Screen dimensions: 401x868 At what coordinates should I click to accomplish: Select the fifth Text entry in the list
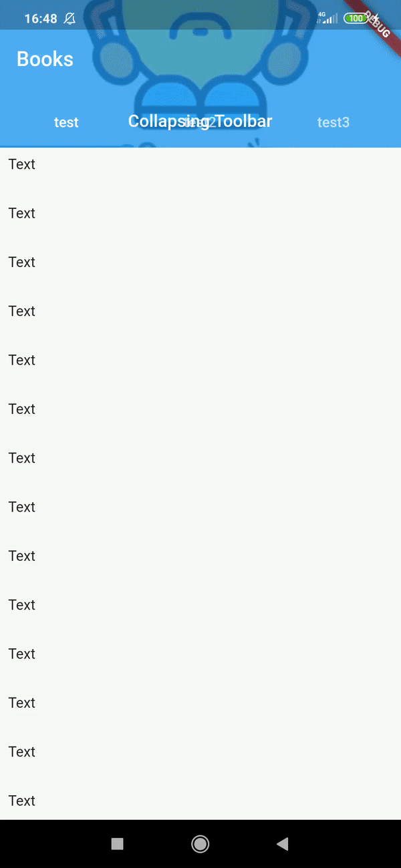click(21, 360)
